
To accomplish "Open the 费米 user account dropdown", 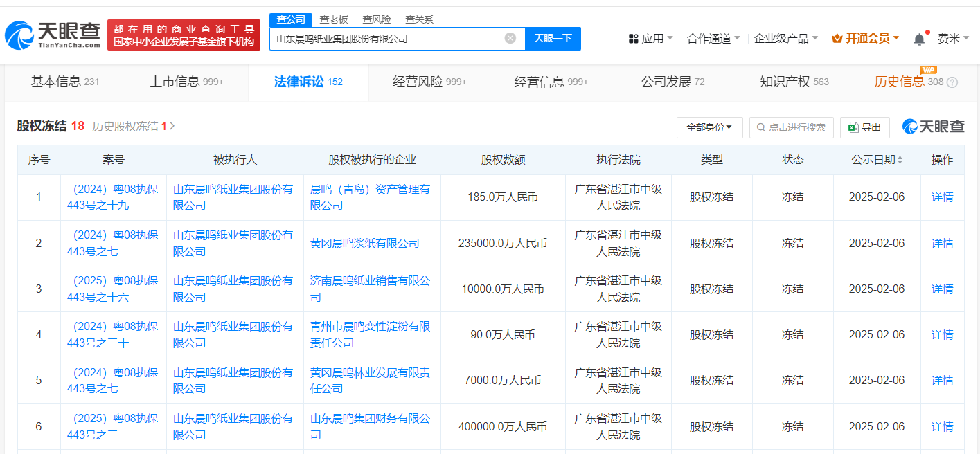I will (953, 39).
